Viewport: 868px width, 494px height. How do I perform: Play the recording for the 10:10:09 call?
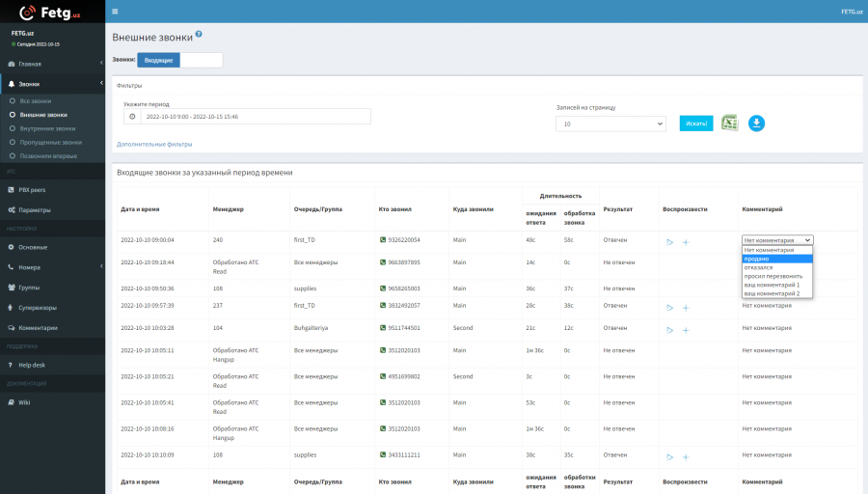[669, 456]
